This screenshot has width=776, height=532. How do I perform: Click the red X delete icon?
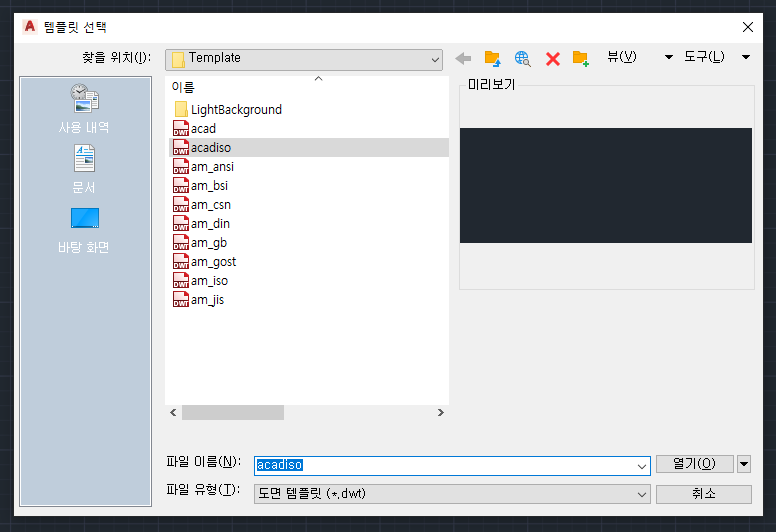tap(552, 59)
